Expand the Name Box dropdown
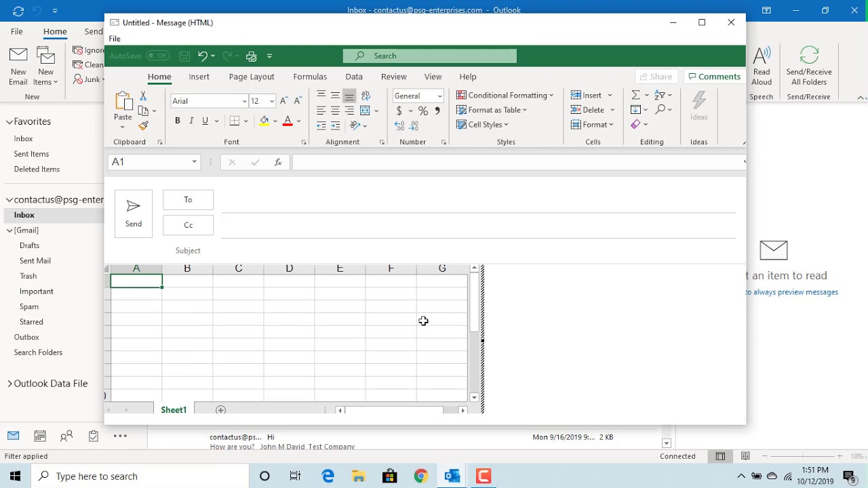Screen dimensions: 868x488 click(x=195, y=162)
